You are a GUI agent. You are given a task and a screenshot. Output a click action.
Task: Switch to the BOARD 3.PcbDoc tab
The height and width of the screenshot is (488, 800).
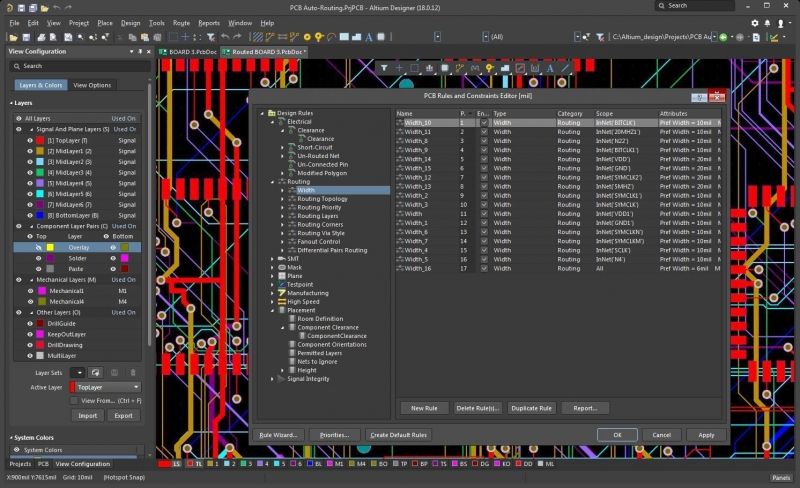pos(188,52)
